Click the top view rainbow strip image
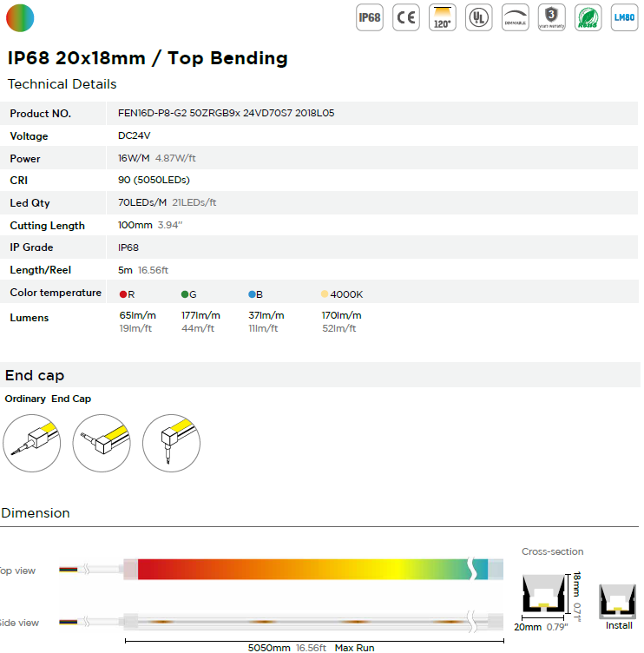The width and height of the screenshot is (644, 653). pyautogui.click(x=313, y=570)
